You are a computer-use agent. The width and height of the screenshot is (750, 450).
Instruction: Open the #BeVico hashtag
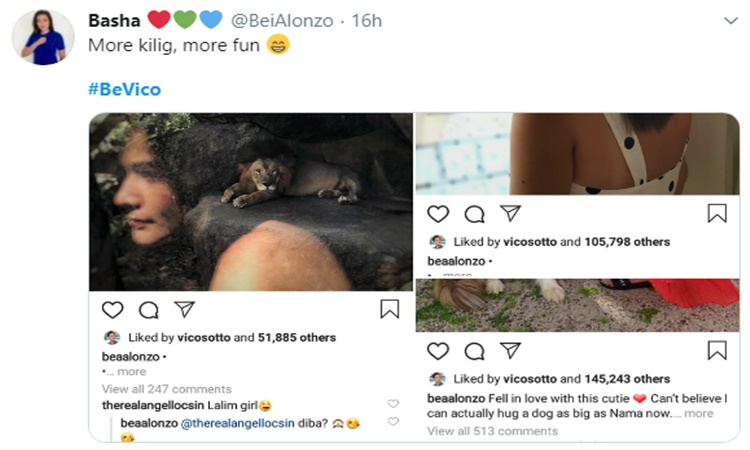pyautogui.click(x=124, y=89)
